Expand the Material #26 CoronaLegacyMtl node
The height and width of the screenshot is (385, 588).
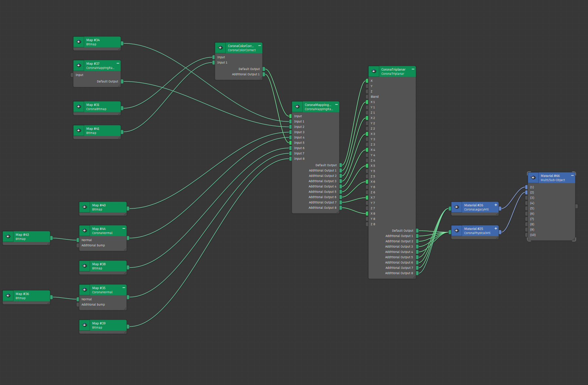click(x=496, y=205)
